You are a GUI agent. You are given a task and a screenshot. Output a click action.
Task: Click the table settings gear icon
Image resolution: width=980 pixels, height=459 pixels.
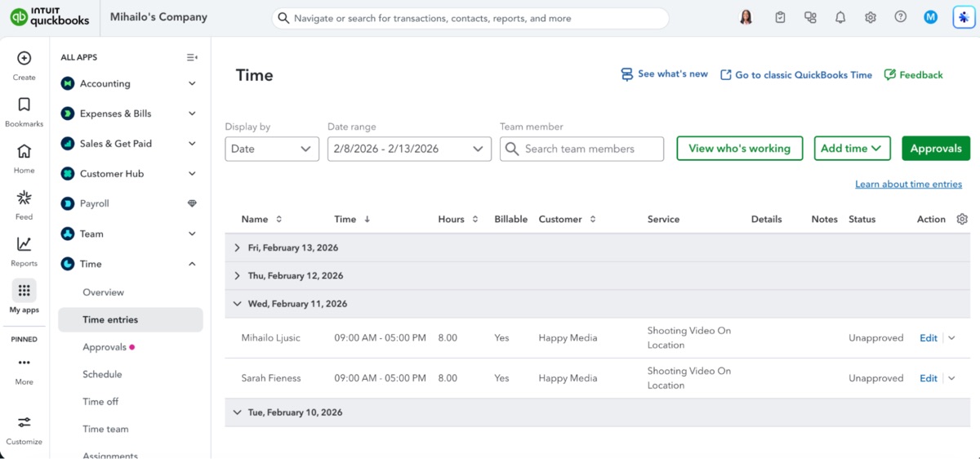962,219
